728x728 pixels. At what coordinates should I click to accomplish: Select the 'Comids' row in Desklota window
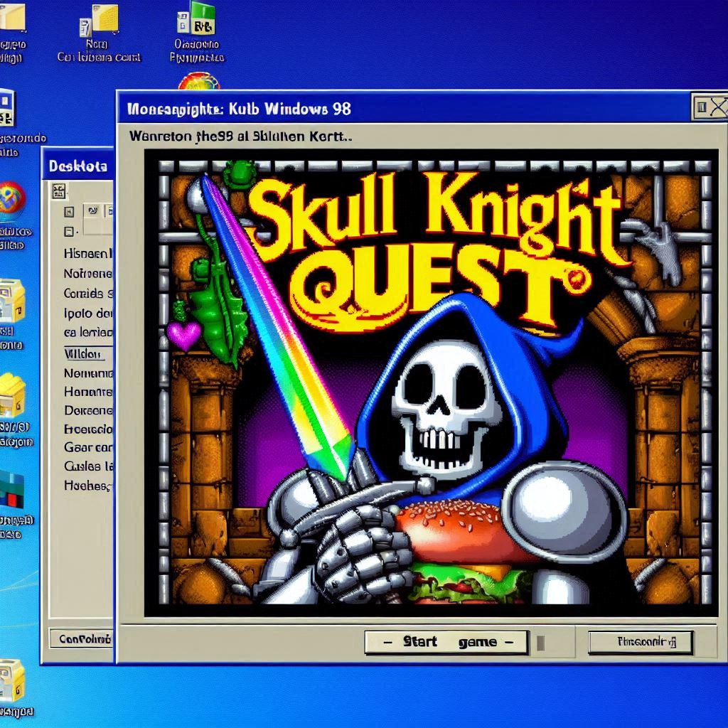coord(87,294)
